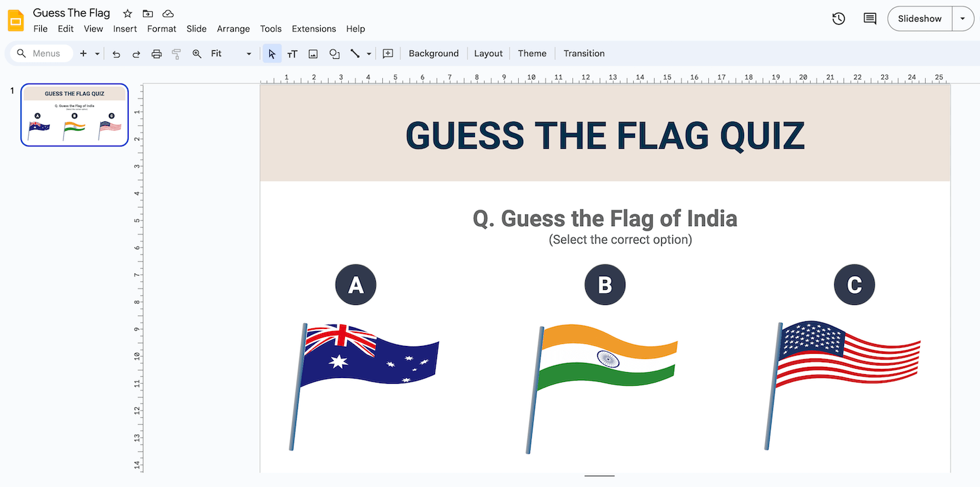Screen dimensions: 980x487
Task: Open the Extensions menu
Action: tap(314, 29)
